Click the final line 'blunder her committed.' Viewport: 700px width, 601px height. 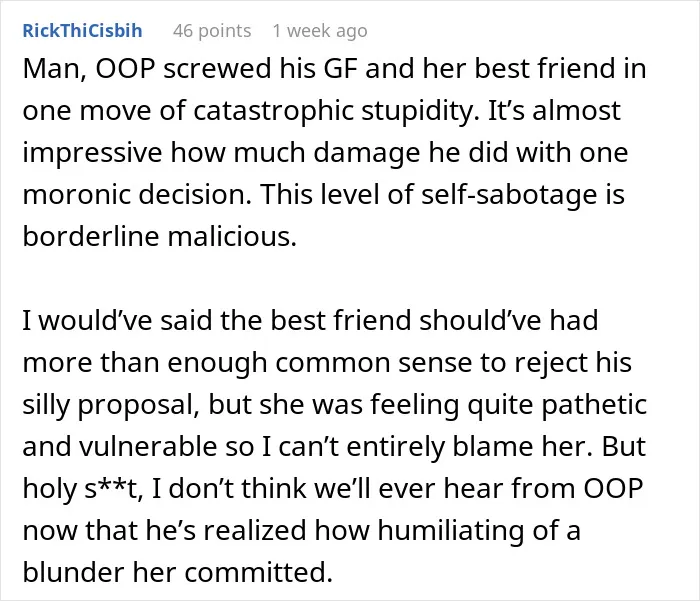(x=178, y=572)
